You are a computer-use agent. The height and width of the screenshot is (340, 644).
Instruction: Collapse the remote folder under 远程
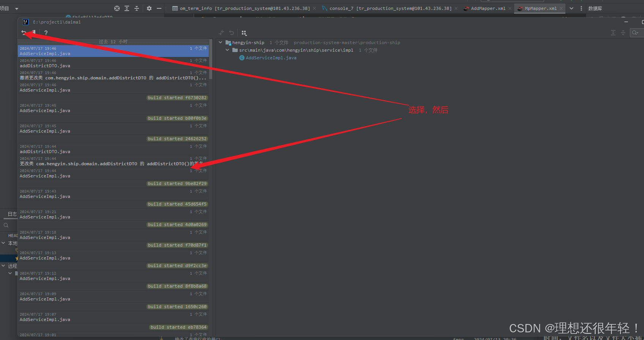pyautogui.click(x=10, y=273)
